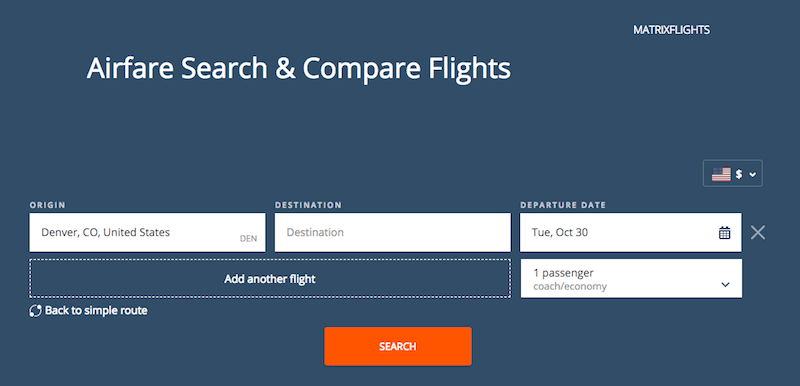The width and height of the screenshot is (800, 386).
Task: Click the dollar sign currency symbol
Action: pos(738,174)
